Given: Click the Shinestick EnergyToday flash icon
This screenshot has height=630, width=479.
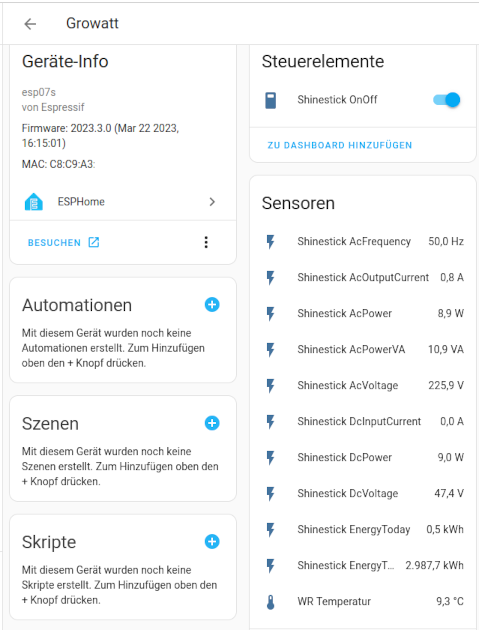Looking at the screenshot, I should (270, 530).
